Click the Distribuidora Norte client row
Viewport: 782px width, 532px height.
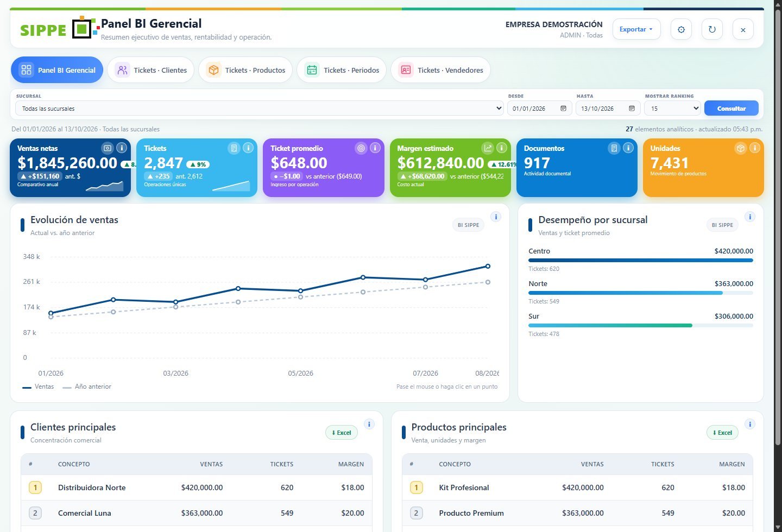tap(197, 487)
